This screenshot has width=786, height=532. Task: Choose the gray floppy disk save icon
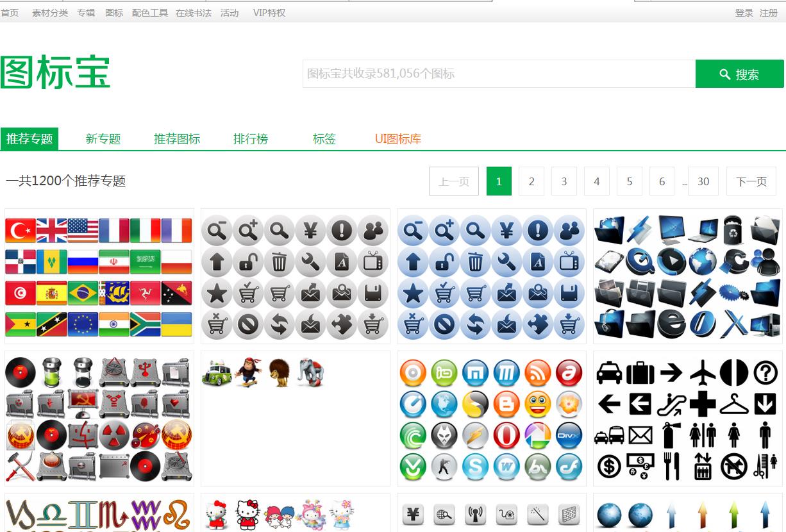click(x=373, y=294)
